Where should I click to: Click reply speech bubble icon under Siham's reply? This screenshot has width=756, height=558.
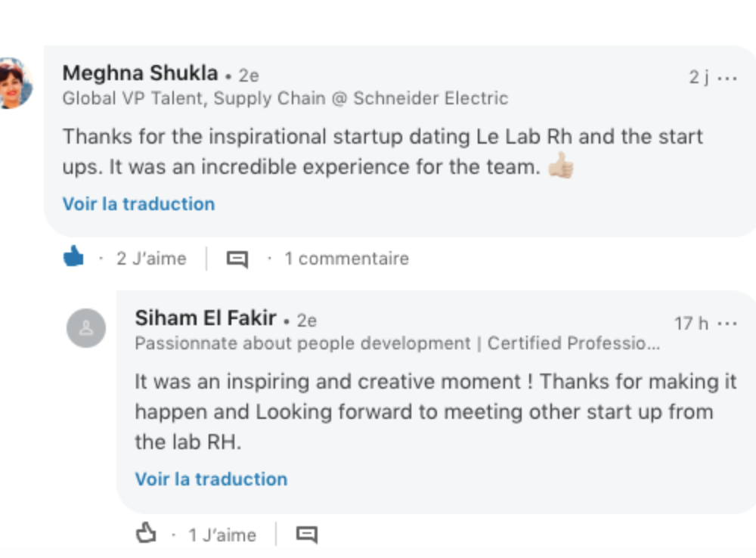coord(306,535)
